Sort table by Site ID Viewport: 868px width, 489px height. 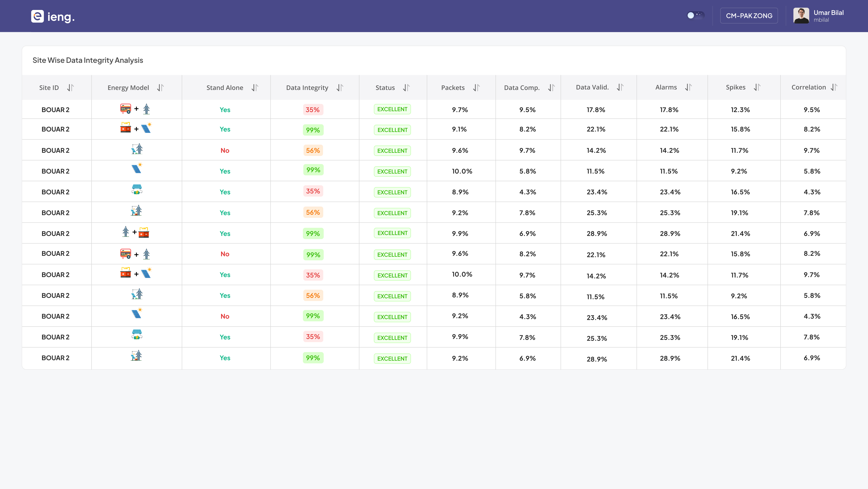coord(70,87)
